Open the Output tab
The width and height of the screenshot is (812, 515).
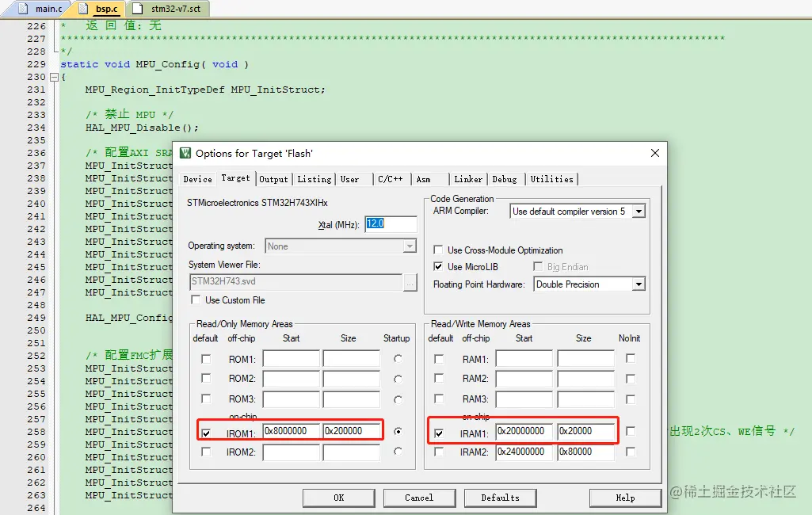pos(273,179)
